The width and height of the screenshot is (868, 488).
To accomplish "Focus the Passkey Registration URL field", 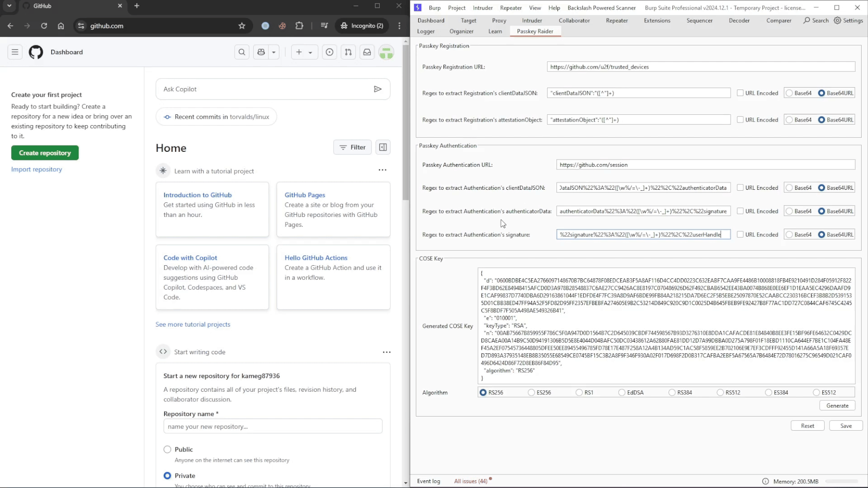I will click(x=701, y=67).
